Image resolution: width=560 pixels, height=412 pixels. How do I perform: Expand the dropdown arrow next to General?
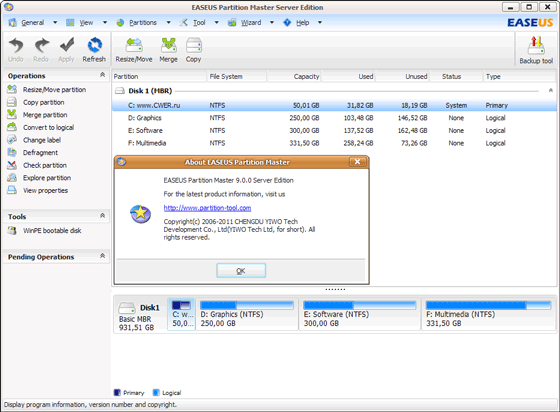tap(55, 22)
